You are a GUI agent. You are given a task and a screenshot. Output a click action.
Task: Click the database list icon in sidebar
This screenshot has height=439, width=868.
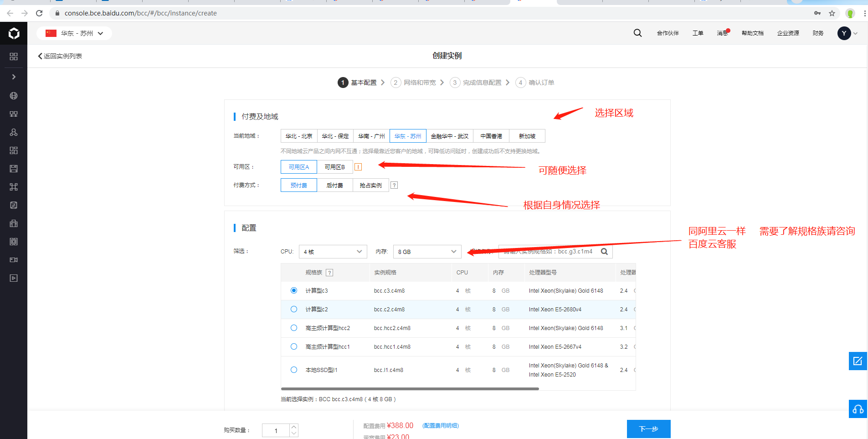(14, 205)
